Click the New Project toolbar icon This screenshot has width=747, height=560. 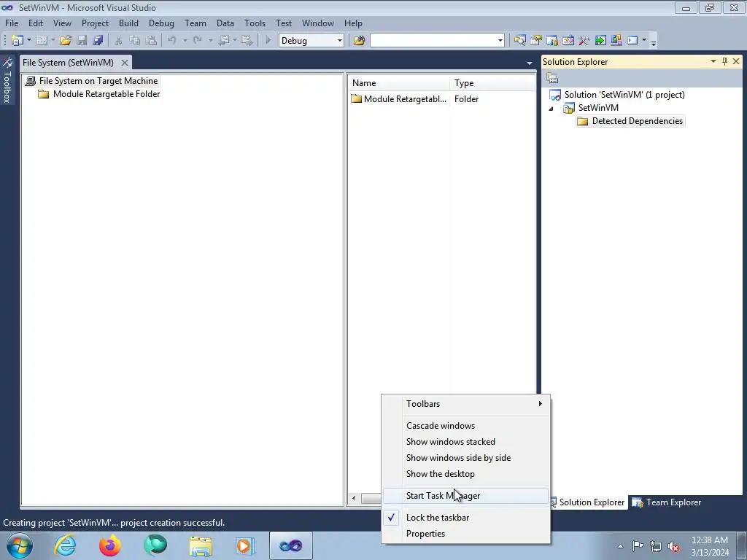tap(18, 41)
